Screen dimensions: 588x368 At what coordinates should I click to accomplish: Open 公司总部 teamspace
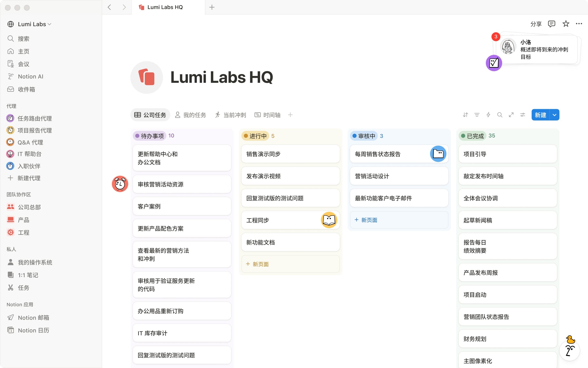pos(29,207)
